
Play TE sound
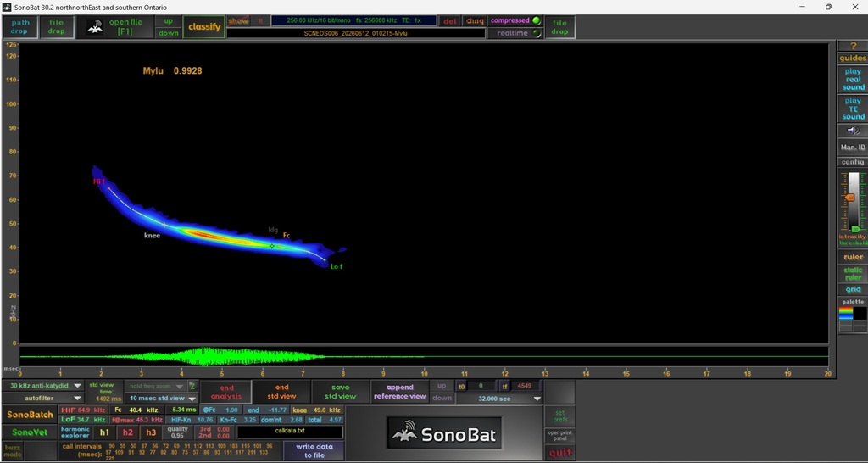[853, 109]
